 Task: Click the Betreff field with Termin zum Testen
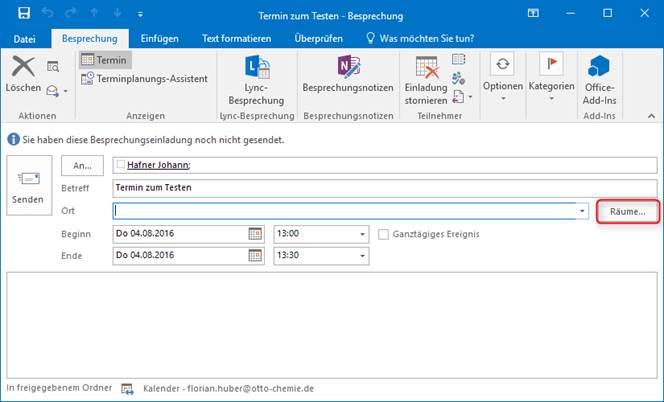[385, 188]
